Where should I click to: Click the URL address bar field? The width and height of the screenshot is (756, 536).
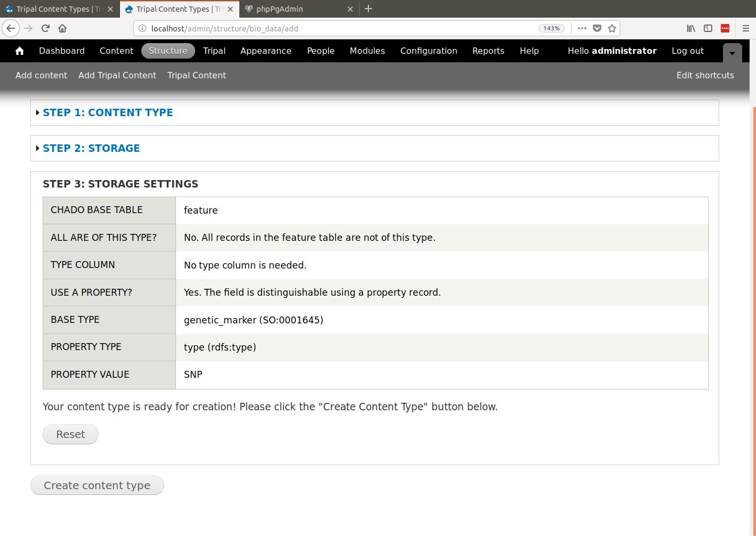[341, 28]
